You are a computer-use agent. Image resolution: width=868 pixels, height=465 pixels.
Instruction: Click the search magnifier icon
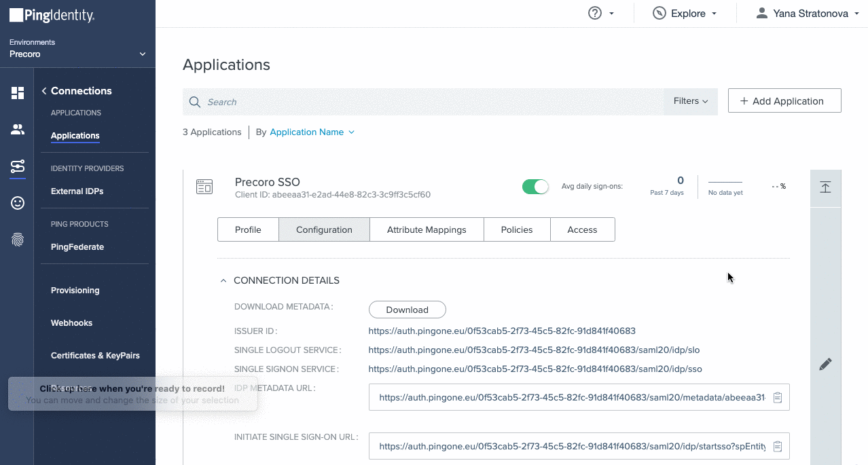pyautogui.click(x=195, y=102)
